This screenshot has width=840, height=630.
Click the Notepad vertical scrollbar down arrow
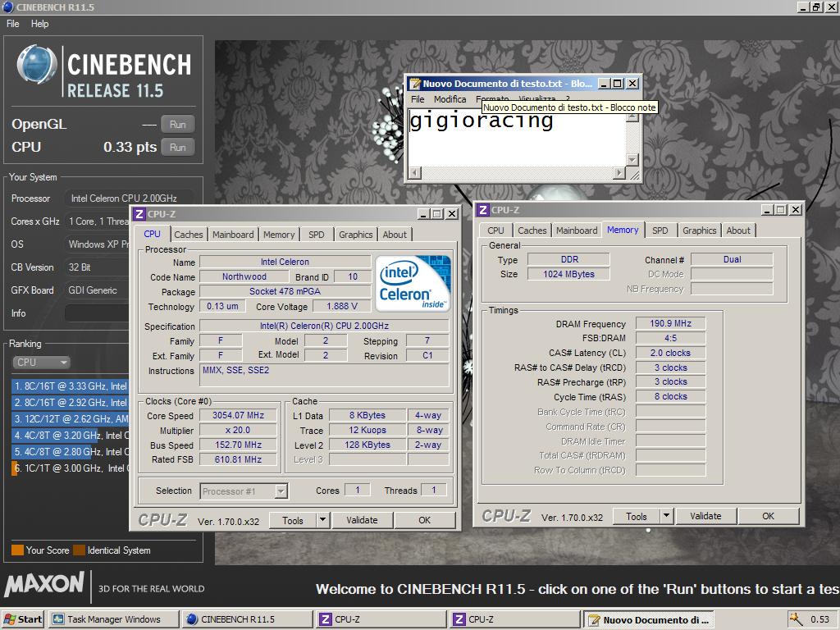[632, 160]
